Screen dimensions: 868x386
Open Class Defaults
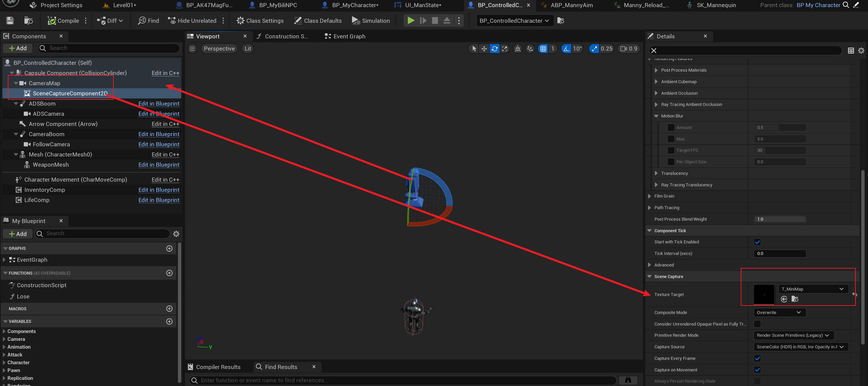tap(318, 21)
